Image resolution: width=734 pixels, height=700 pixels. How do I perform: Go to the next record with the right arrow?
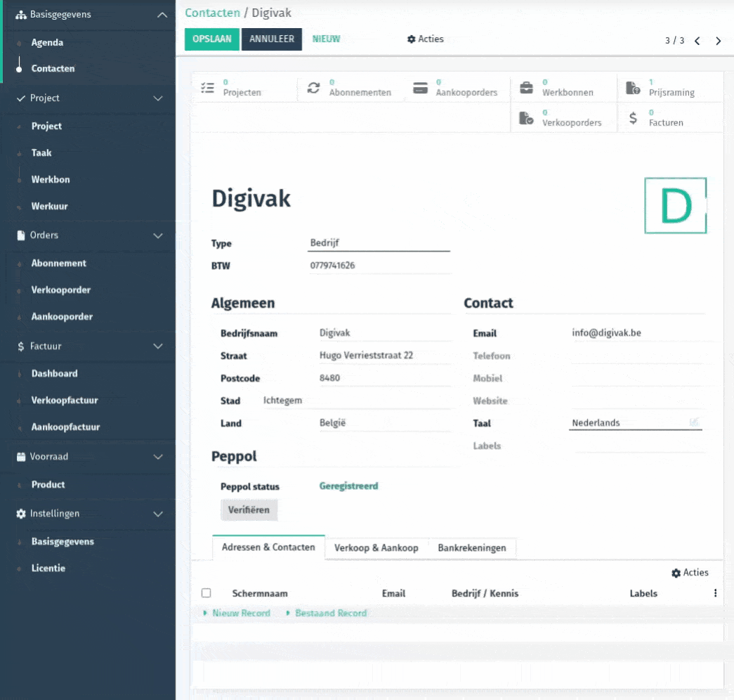[718, 41]
